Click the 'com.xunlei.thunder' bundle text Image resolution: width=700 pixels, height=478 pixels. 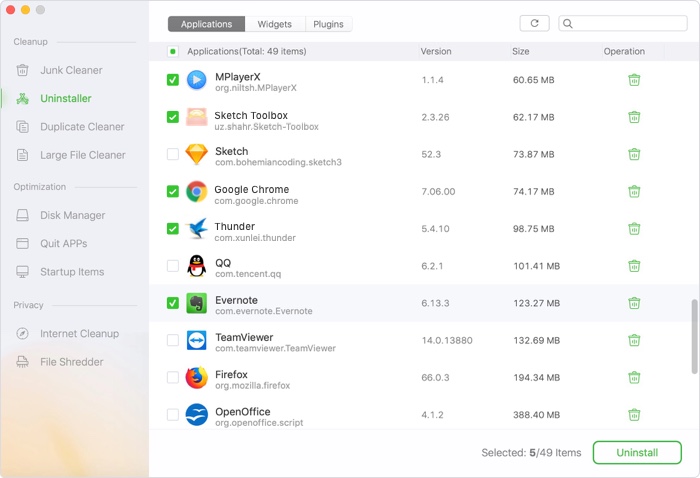(255, 238)
